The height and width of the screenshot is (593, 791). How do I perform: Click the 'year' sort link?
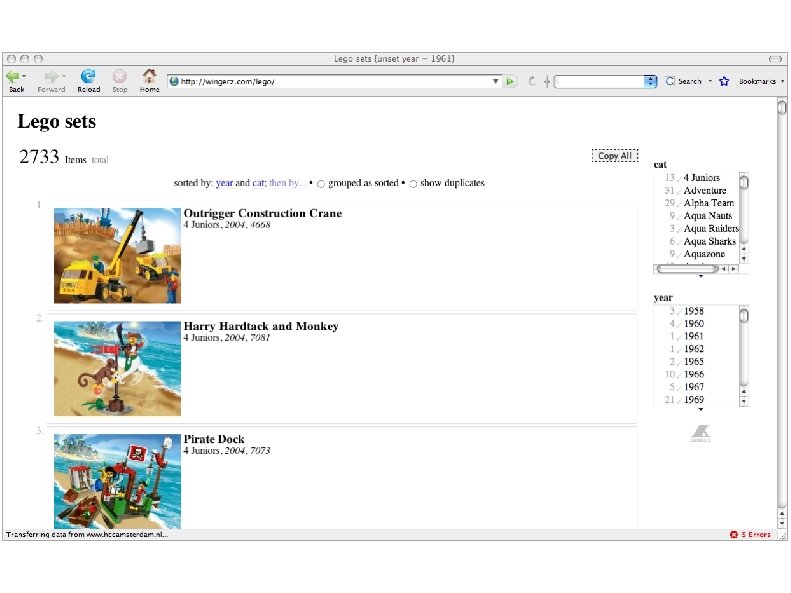tap(224, 183)
